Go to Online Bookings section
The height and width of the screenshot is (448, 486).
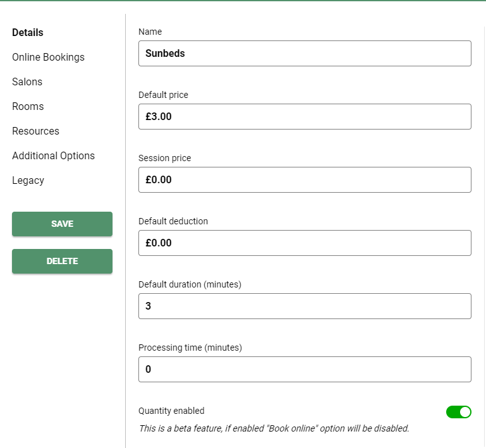point(48,57)
